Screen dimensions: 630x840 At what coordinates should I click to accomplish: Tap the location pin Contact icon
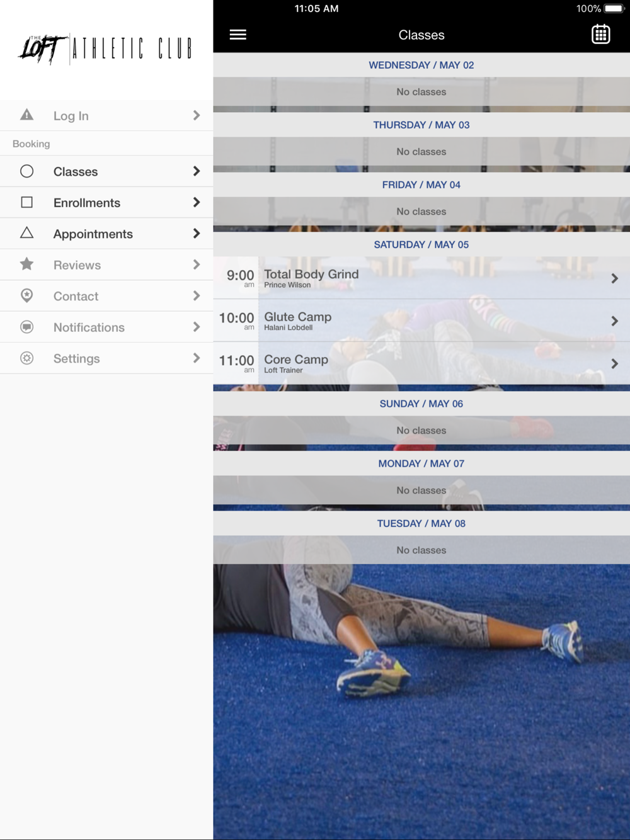(x=26, y=295)
